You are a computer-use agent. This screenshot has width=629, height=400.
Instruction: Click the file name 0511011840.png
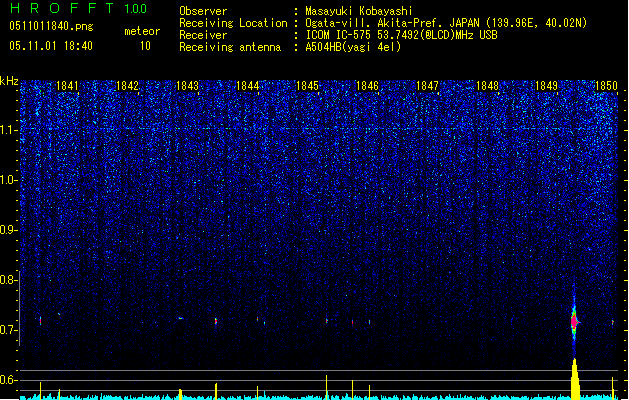(x=51, y=26)
